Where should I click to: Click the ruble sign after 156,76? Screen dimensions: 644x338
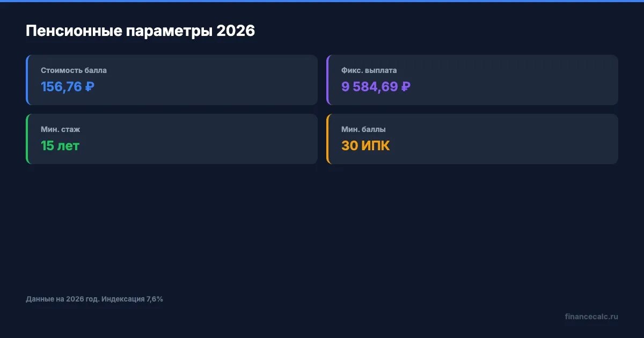tap(90, 86)
